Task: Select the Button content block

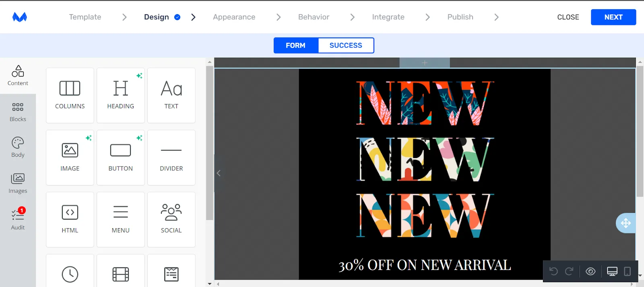Action: coord(121,158)
